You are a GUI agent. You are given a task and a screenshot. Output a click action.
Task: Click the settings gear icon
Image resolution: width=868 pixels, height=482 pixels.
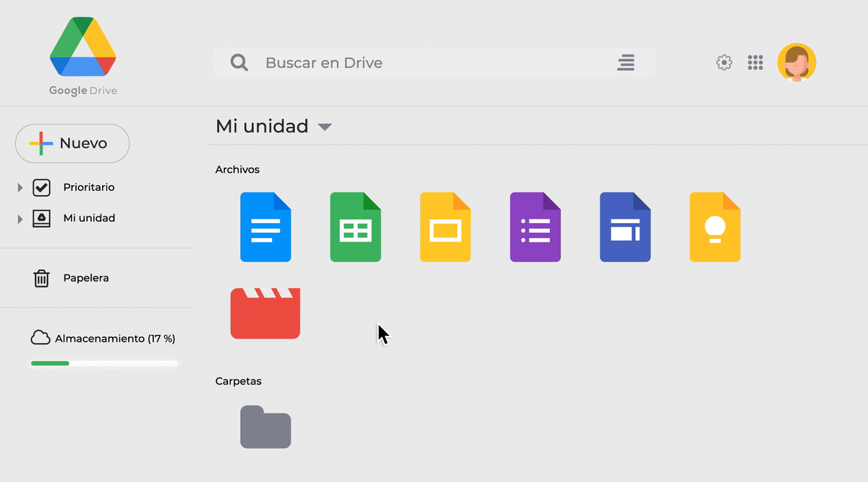coord(723,62)
